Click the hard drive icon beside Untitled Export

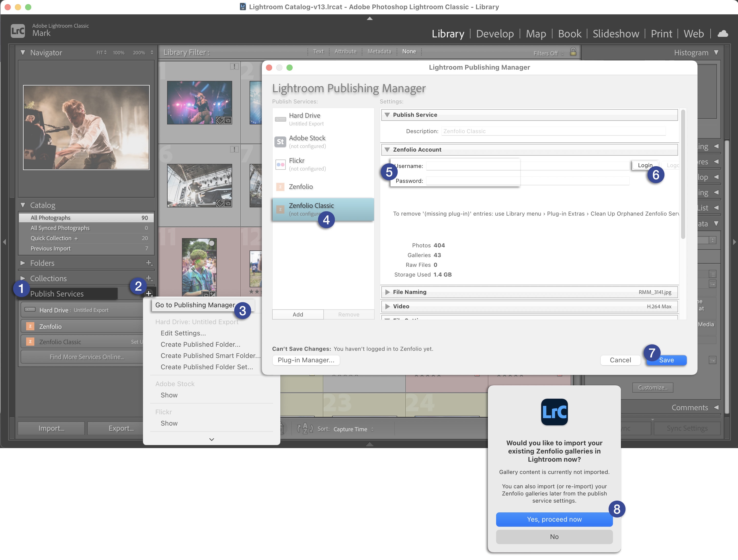click(30, 310)
